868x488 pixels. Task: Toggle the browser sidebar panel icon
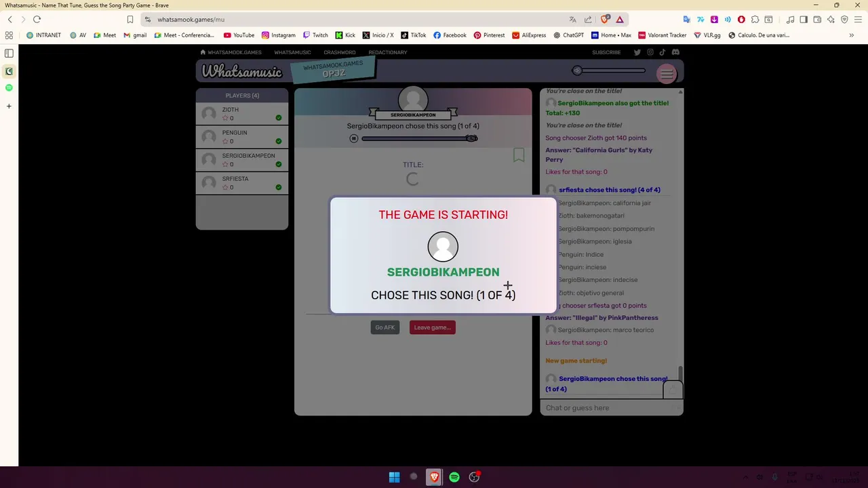[x=804, y=19]
